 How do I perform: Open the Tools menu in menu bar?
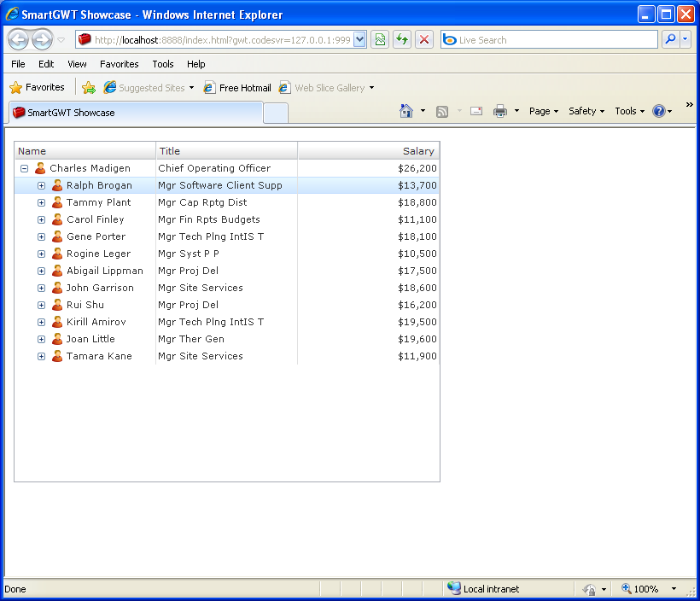(x=163, y=64)
